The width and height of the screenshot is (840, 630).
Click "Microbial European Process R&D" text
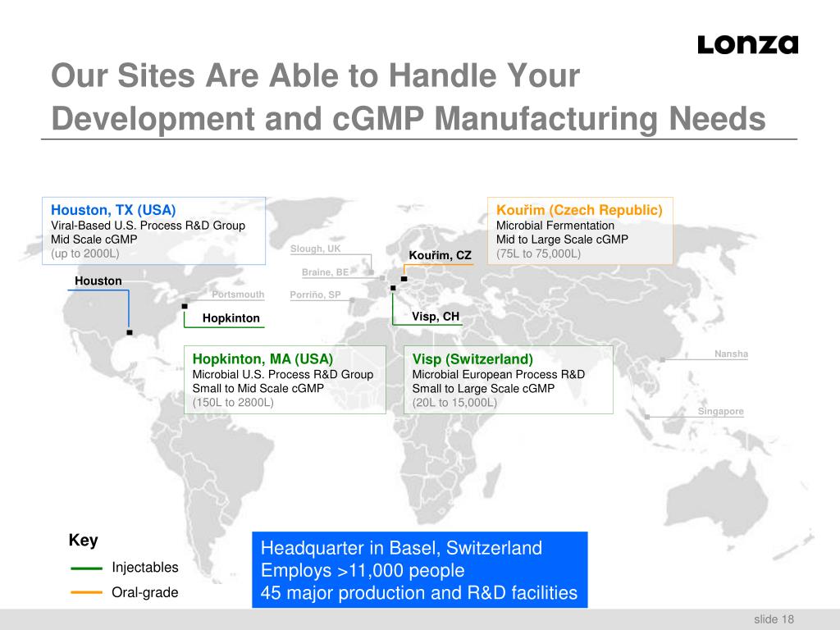[x=498, y=374]
